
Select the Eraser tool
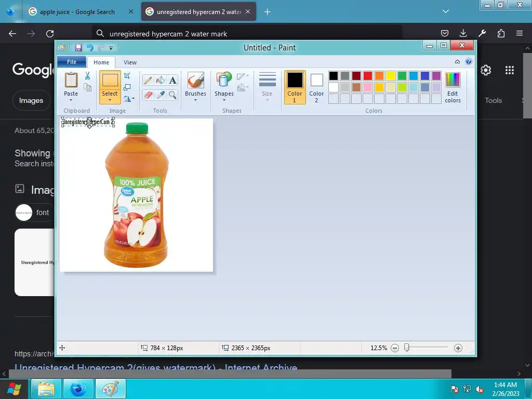(x=148, y=95)
